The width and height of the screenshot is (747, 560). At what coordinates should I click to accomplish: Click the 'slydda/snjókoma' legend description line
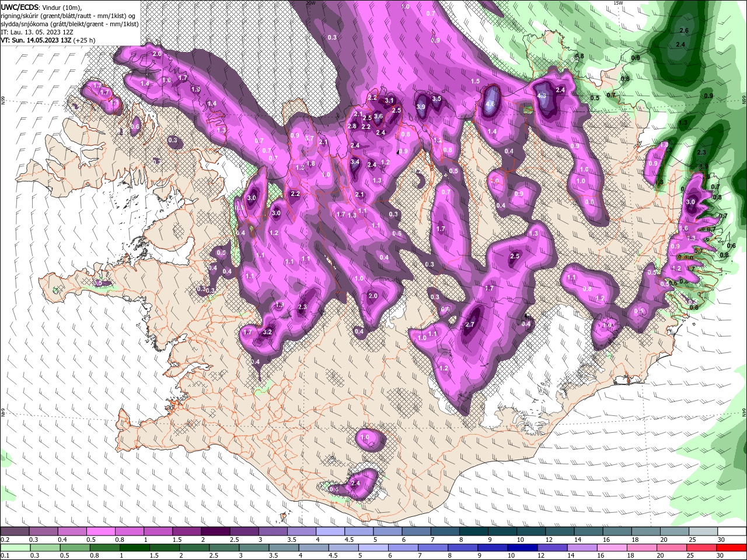[x=69, y=24]
